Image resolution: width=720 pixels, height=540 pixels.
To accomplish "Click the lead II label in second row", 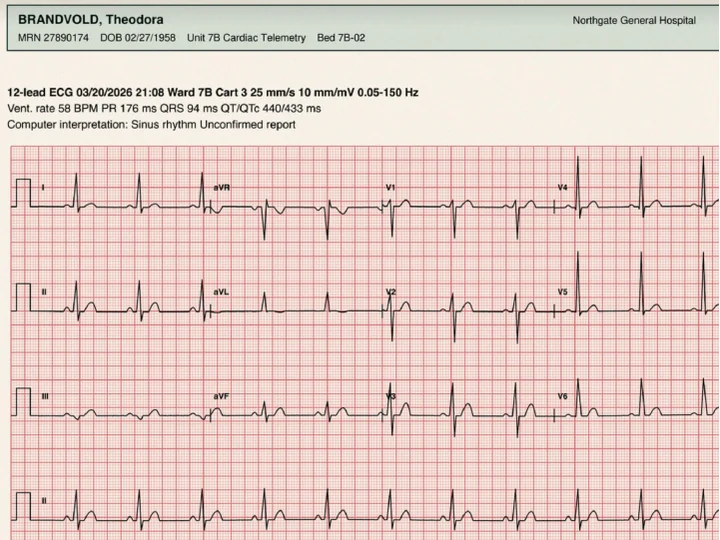I will [44, 292].
